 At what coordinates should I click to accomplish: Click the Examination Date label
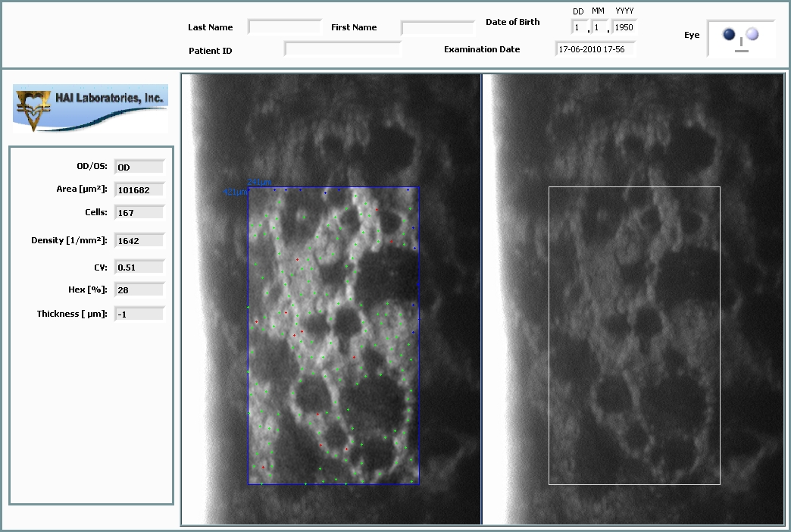[482, 49]
